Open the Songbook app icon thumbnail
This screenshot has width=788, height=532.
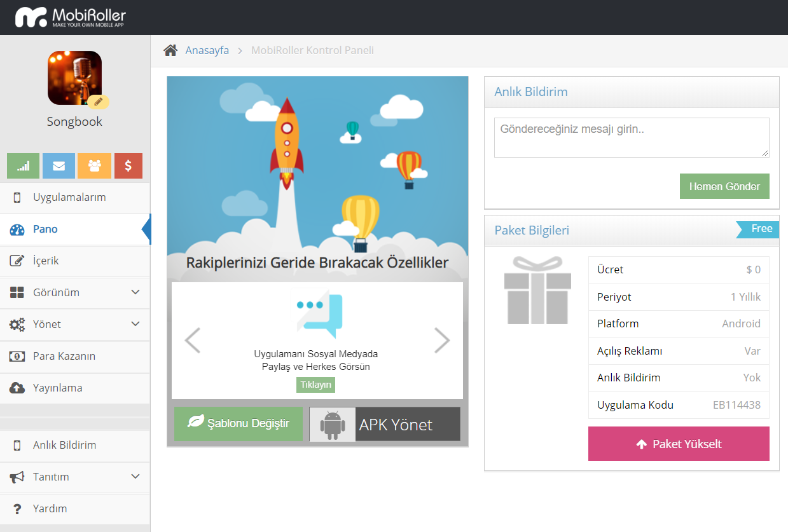pos(74,78)
